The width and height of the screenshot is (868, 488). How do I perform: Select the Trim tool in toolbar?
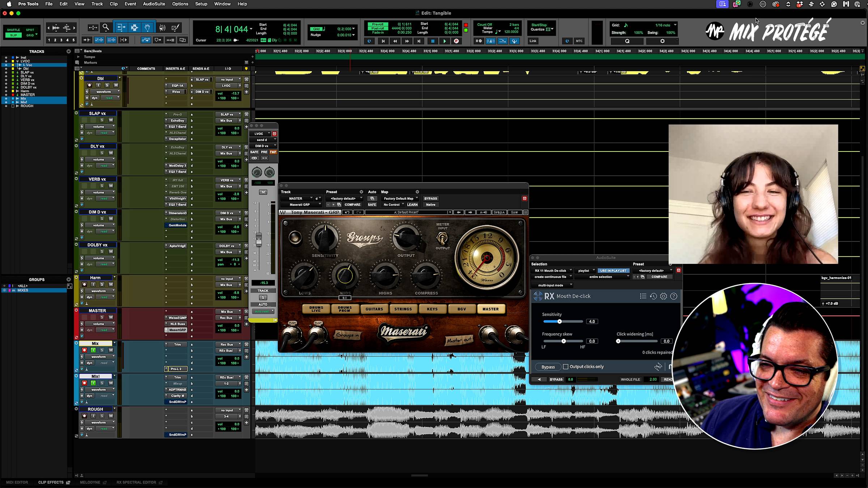coord(121,27)
